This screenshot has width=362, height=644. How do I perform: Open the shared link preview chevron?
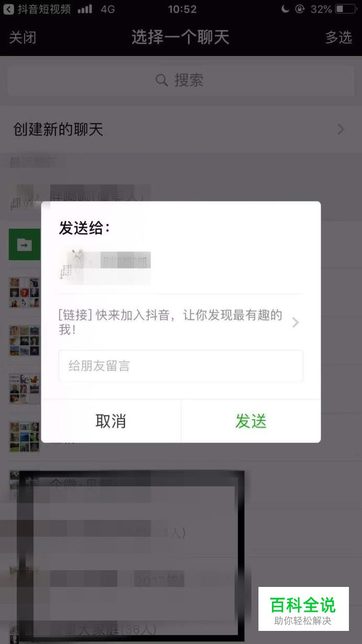[296, 322]
